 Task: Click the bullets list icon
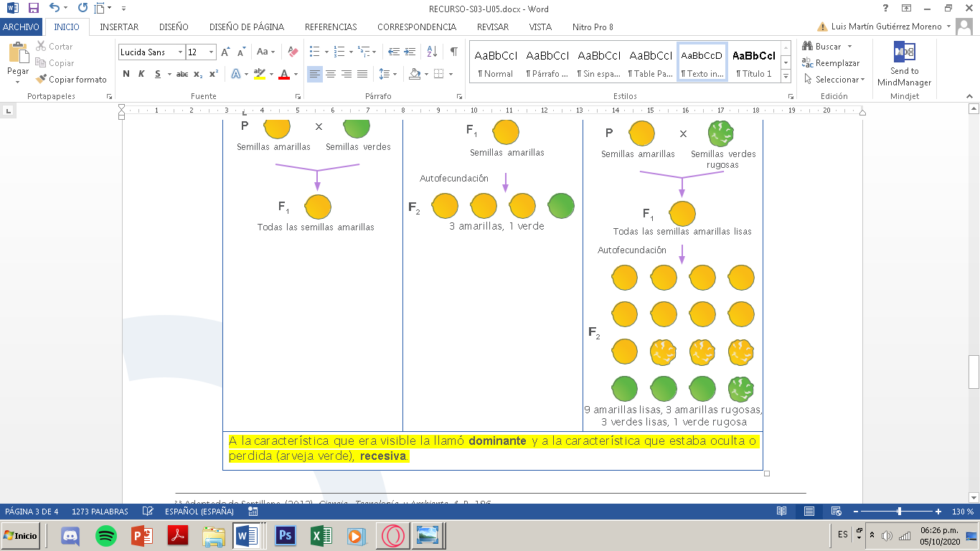(314, 52)
